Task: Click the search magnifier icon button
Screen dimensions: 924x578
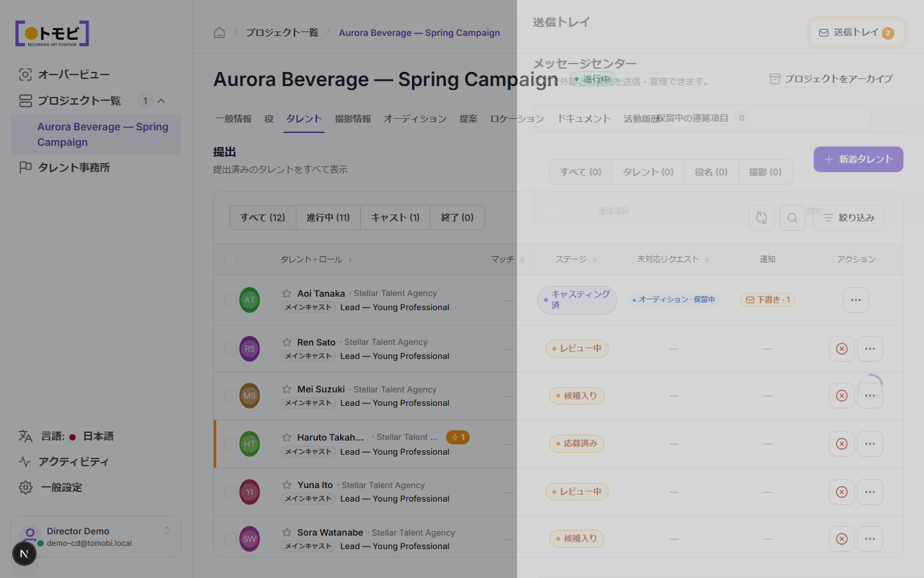Action: (792, 218)
